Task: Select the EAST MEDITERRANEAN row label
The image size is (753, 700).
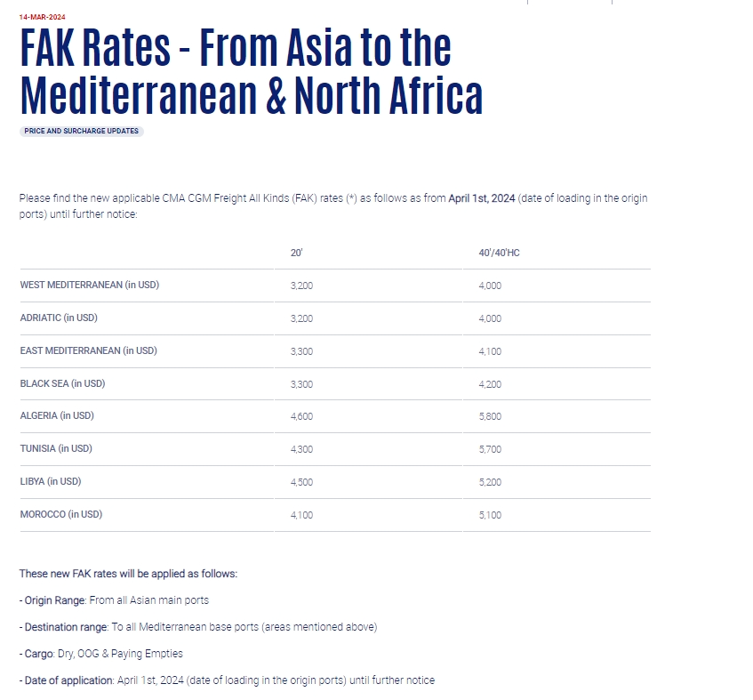Action: [x=88, y=350]
